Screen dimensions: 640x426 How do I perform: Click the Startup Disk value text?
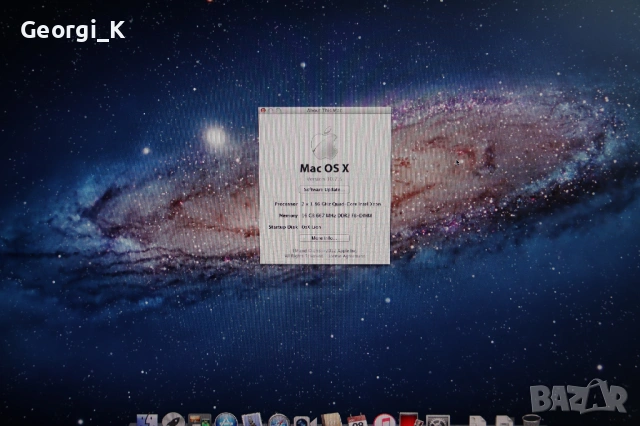[311, 227]
